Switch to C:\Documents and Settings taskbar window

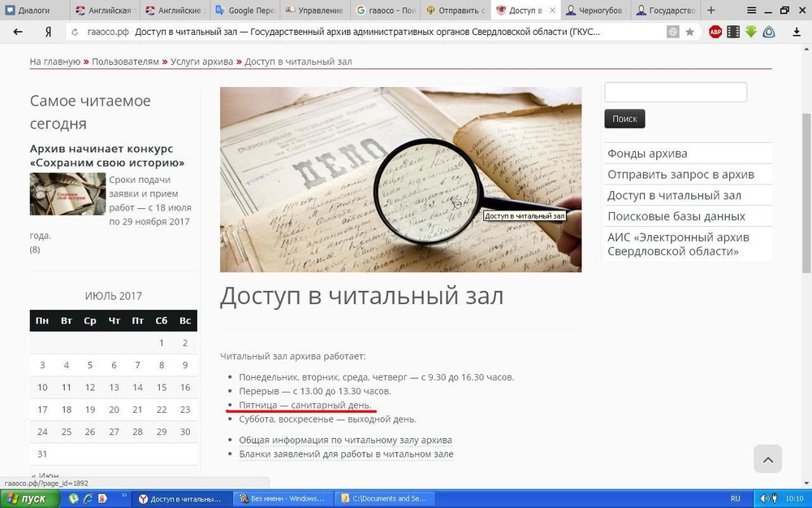point(385,499)
